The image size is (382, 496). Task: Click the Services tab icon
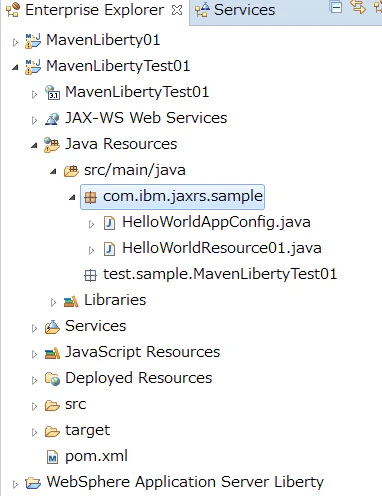pos(202,10)
